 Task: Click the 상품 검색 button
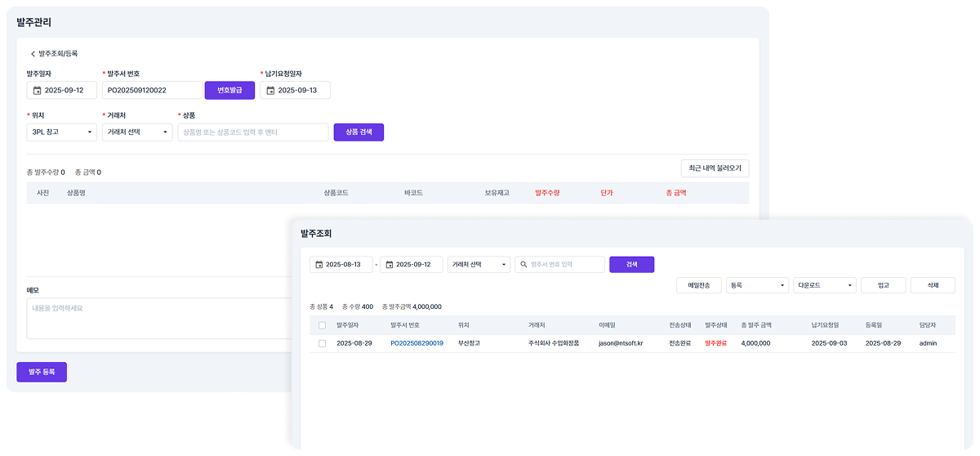(x=359, y=132)
